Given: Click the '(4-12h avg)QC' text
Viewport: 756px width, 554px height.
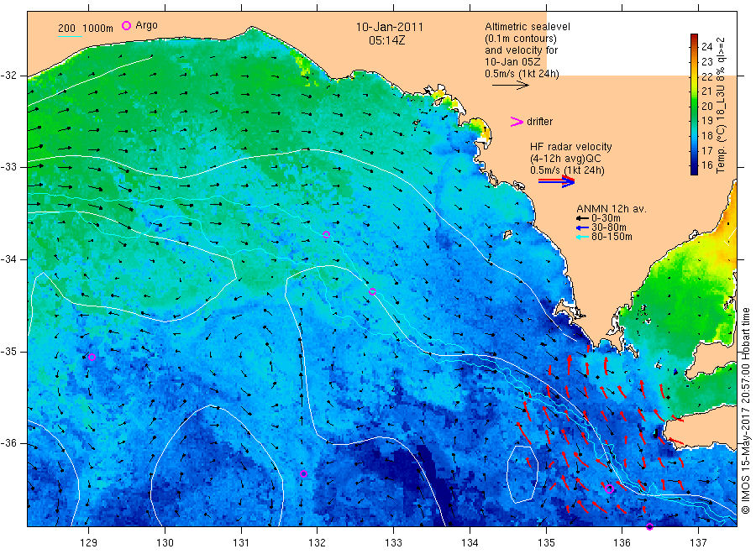Looking at the screenshot, I should coord(565,159).
